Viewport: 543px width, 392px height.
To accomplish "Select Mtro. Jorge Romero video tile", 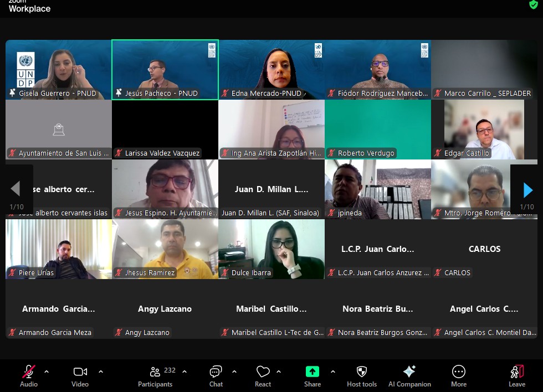I will click(484, 189).
